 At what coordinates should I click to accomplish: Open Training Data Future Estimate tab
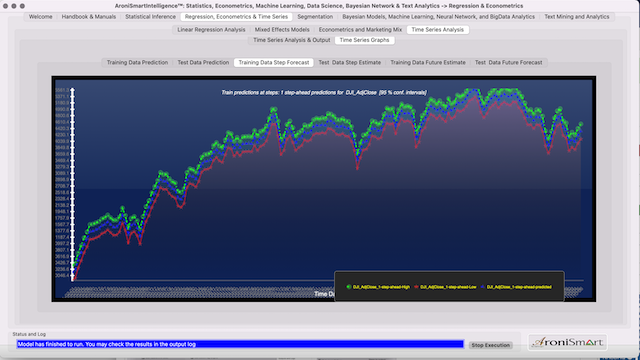pos(428,62)
